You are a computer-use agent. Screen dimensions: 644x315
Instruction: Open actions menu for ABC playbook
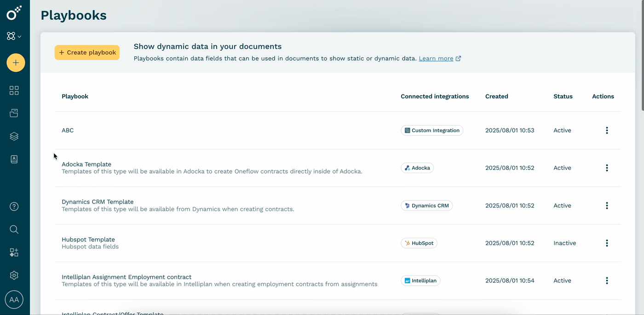(x=607, y=130)
